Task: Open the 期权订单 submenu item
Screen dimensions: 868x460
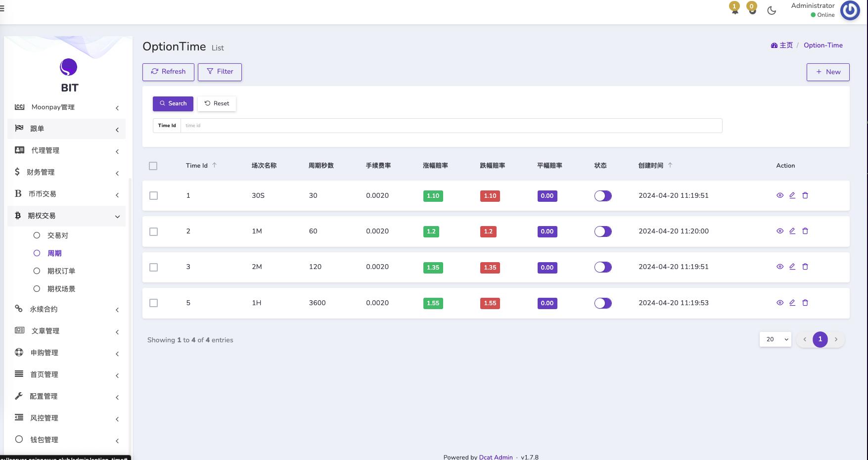Action: [61, 271]
